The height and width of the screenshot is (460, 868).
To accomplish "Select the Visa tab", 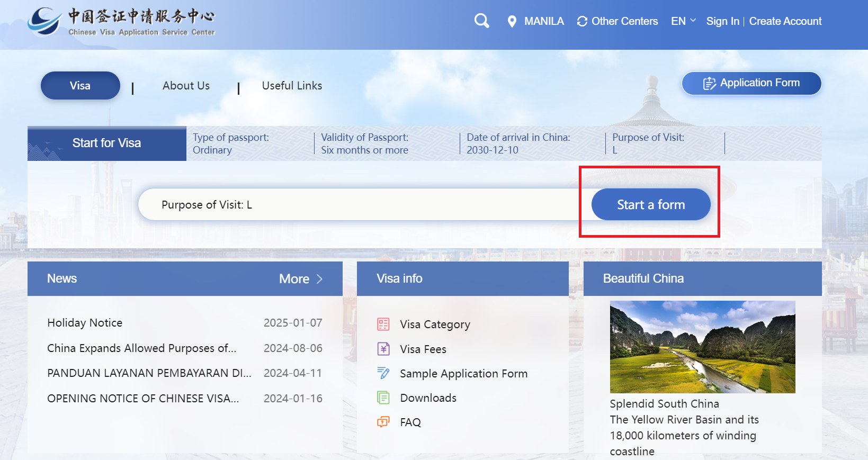I will coord(80,86).
